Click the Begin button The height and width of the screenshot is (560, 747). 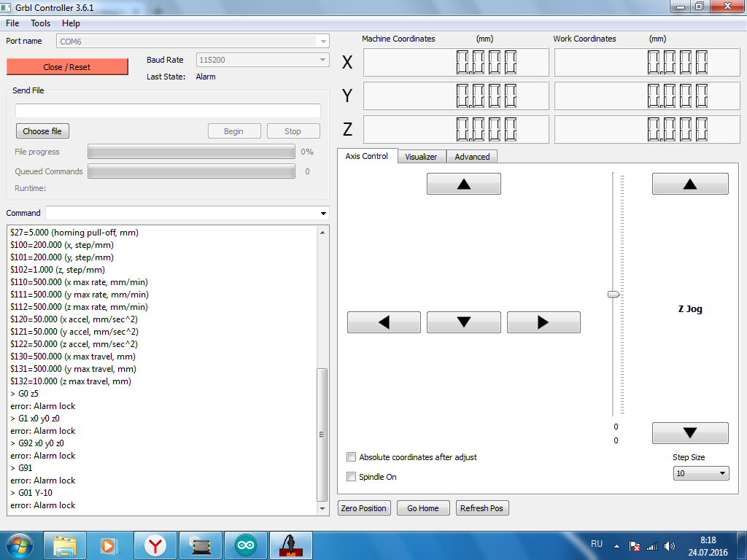tap(234, 131)
